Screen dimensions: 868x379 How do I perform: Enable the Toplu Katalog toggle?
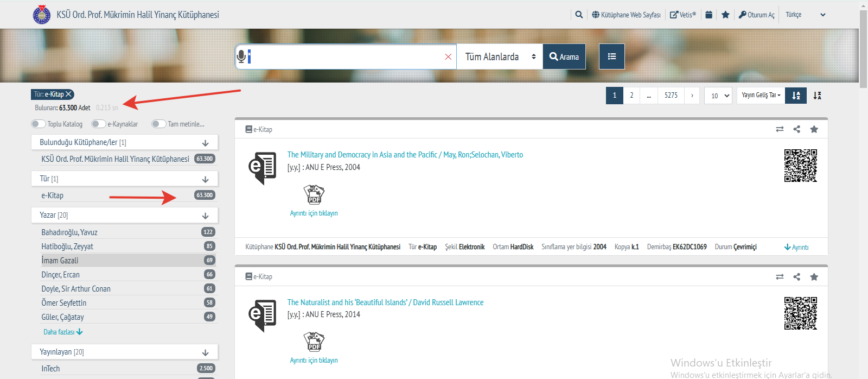[x=38, y=124]
